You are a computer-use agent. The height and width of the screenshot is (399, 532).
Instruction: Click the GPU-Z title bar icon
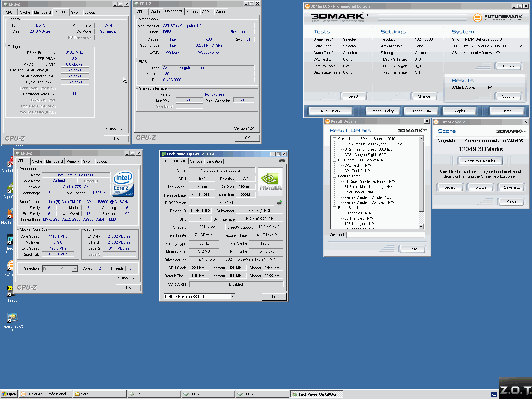pyautogui.click(x=163, y=154)
